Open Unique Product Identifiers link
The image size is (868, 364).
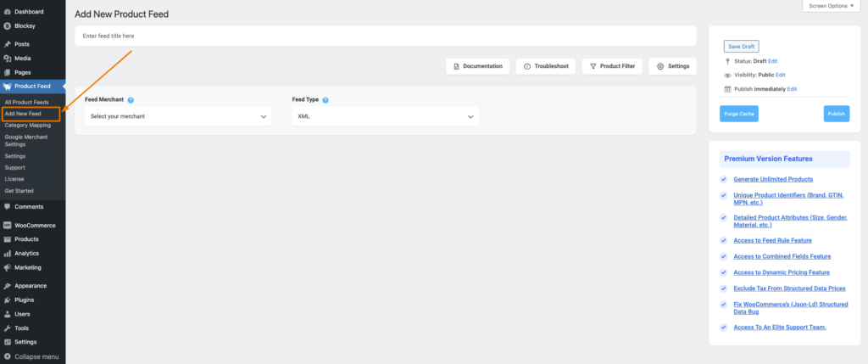click(788, 199)
